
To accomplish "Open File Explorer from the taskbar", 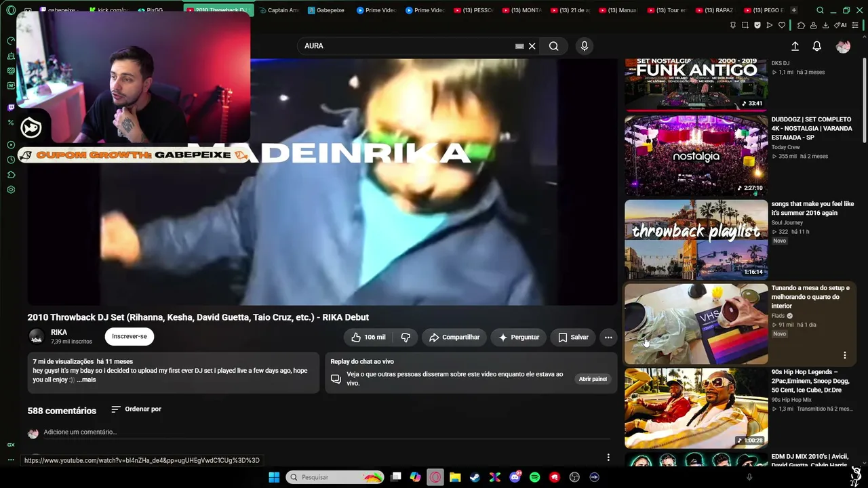I will tap(455, 477).
